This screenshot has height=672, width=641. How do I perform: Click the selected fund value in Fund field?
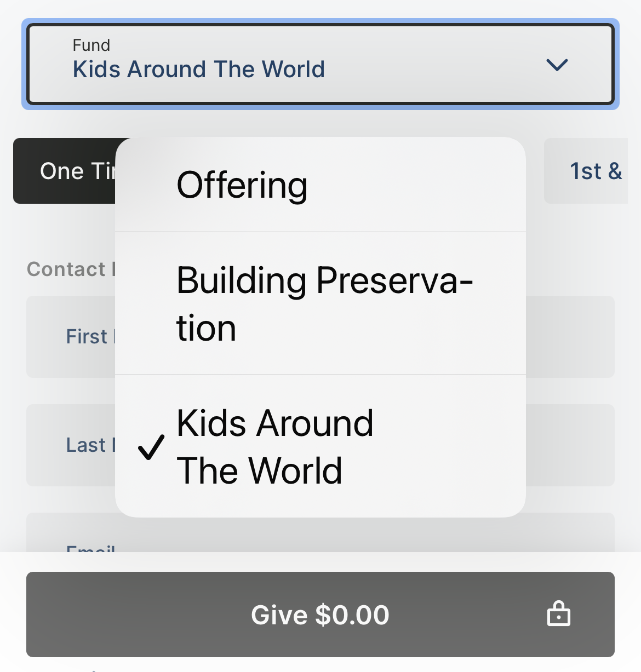[x=199, y=70]
